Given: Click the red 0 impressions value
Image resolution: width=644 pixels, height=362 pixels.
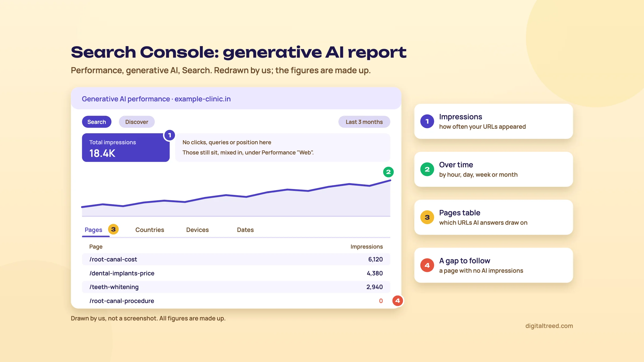Looking at the screenshot, I should pyautogui.click(x=381, y=301).
